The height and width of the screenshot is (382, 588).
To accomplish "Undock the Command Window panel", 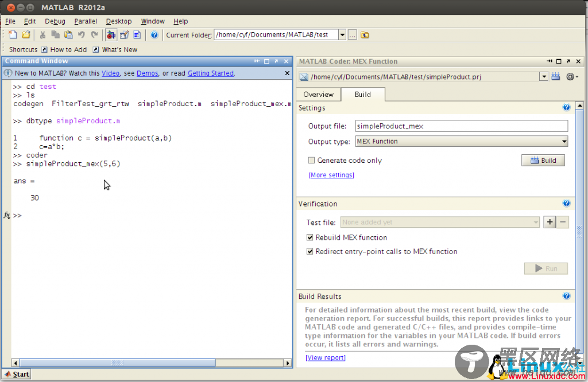I will pos(276,61).
